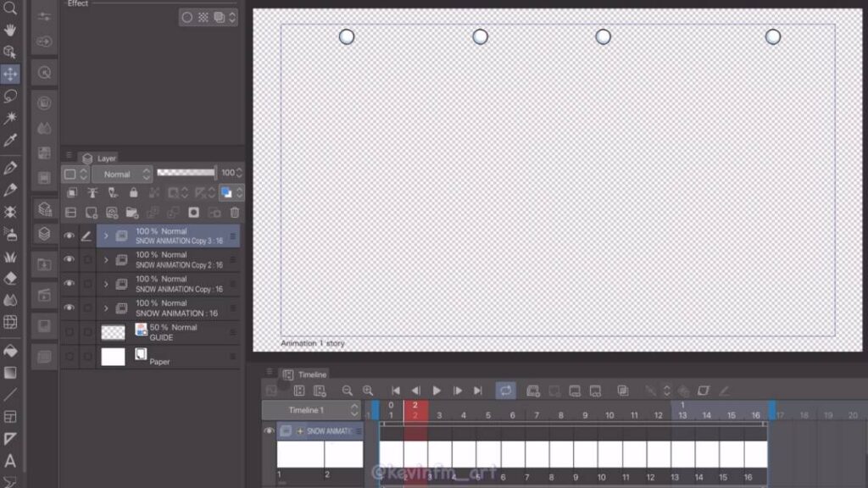Open the Timeline 1 selector dropdown
This screenshot has height=488, width=868.
312,411
